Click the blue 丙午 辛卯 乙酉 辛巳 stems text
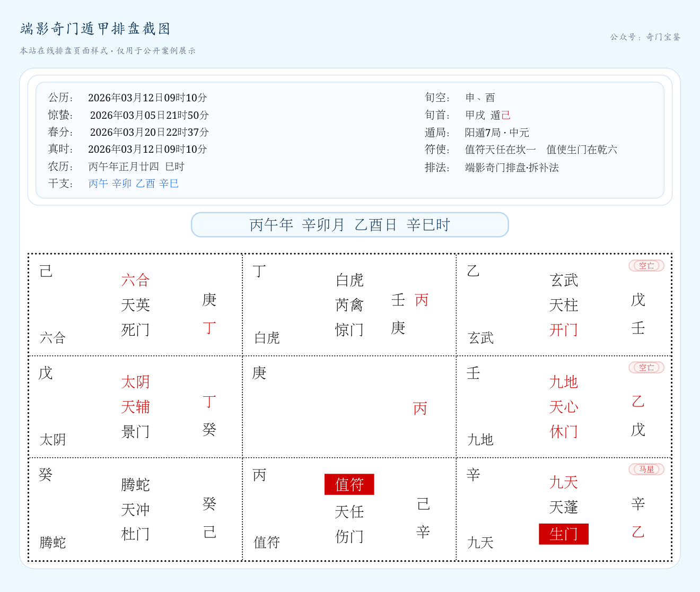Screen dimensions: 700x592 134,184
